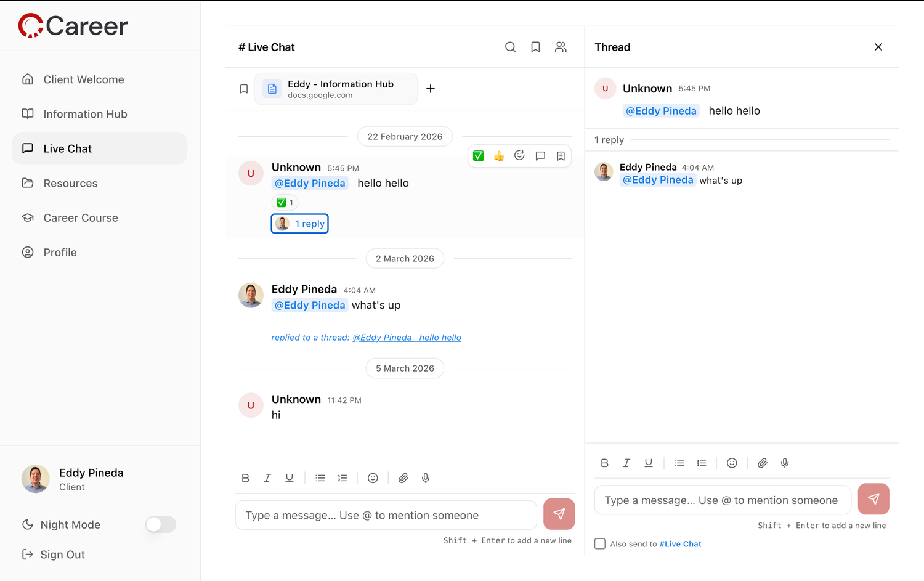This screenshot has height=581, width=924.
Task: React with thumbs up emoji
Action: click(499, 156)
